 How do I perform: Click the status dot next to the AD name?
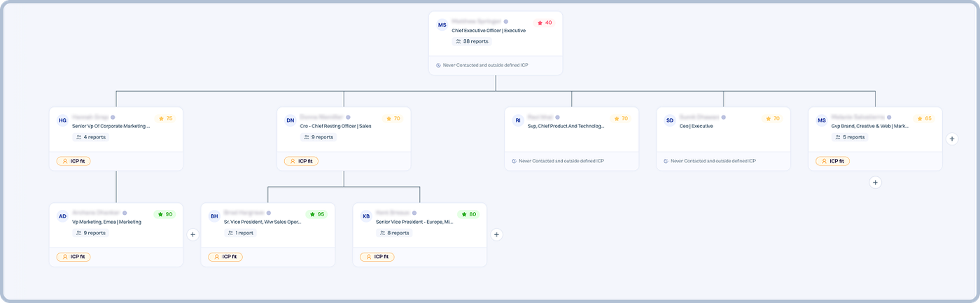click(x=124, y=213)
